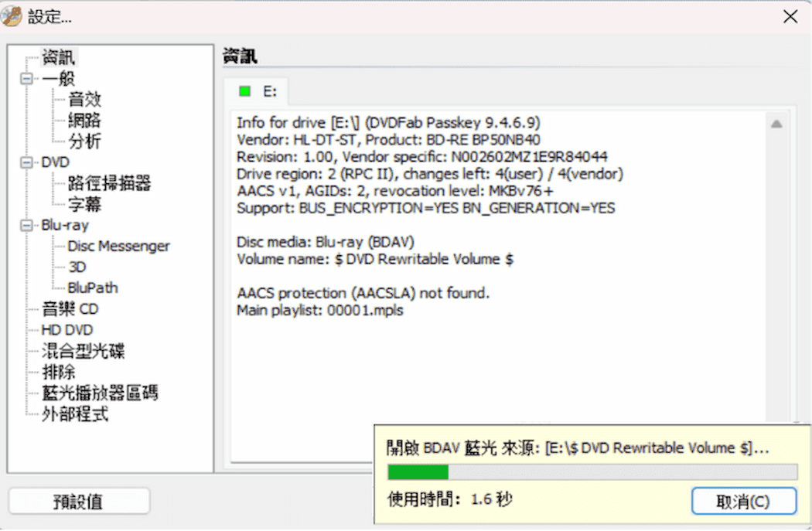Click the info panel scroll-up arrow
This screenshot has height=531, width=812.
776,124
